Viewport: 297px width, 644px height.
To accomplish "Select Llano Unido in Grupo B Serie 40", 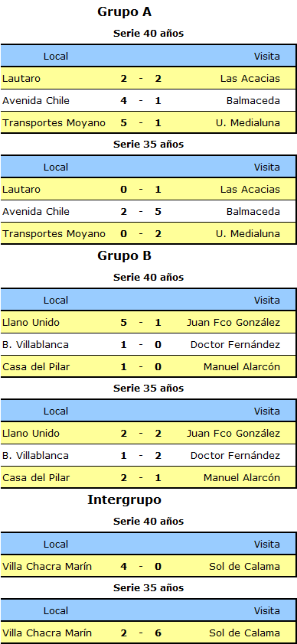I will (31, 323).
